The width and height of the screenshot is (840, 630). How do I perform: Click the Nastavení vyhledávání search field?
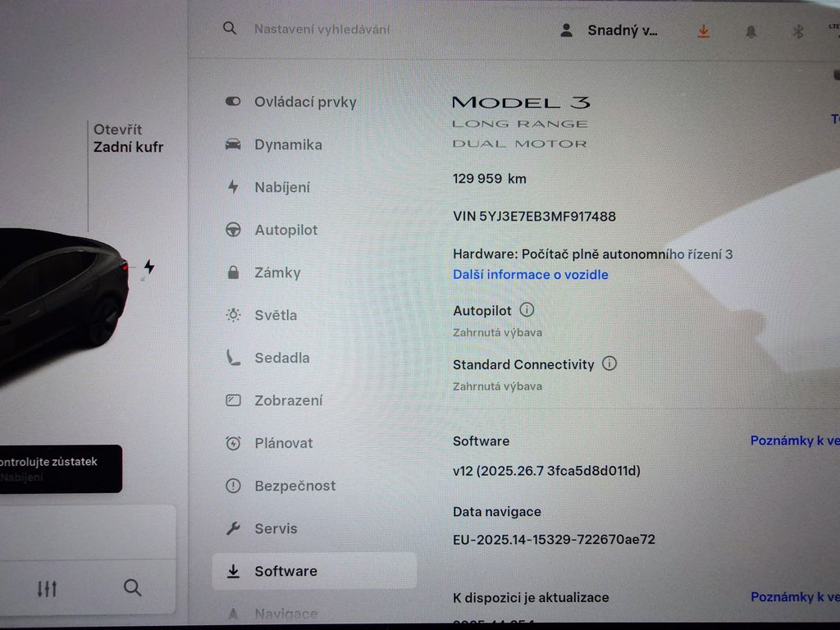[322, 30]
